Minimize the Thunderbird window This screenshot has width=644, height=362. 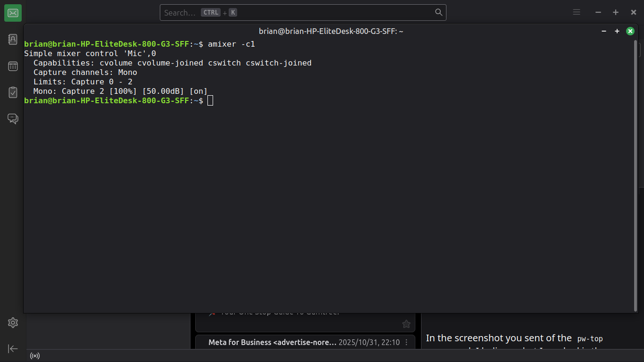coord(598,12)
